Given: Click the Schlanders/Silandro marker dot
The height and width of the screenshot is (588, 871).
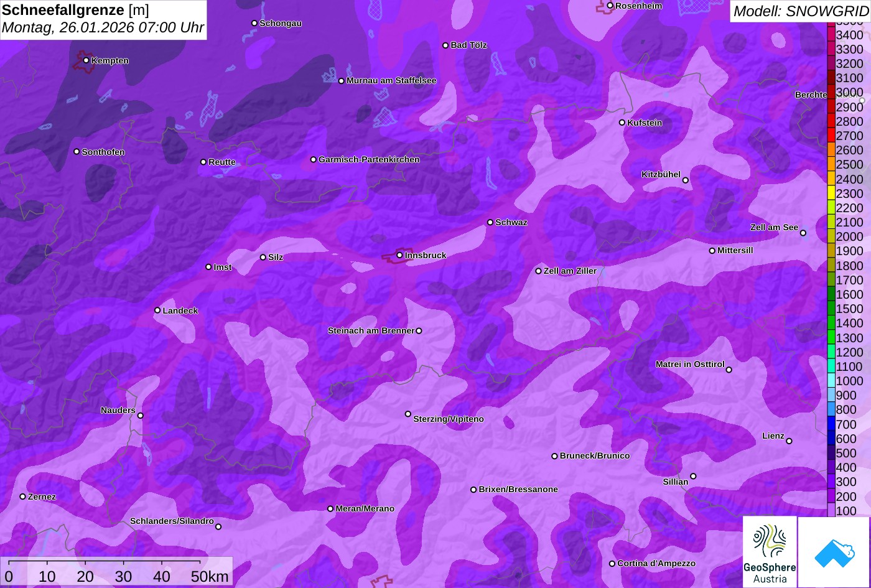Looking at the screenshot, I should click(x=218, y=527).
